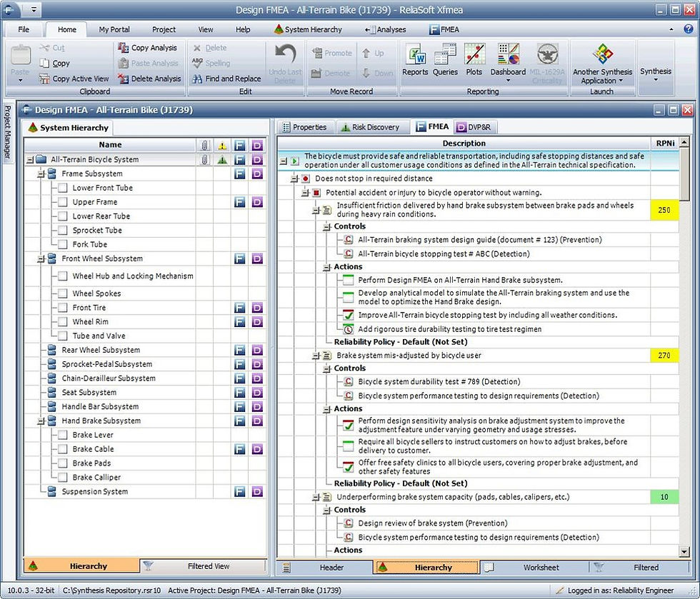
Task: Click attachment paperclip on All-Terrain Bicycle System row
Action: (x=204, y=159)
